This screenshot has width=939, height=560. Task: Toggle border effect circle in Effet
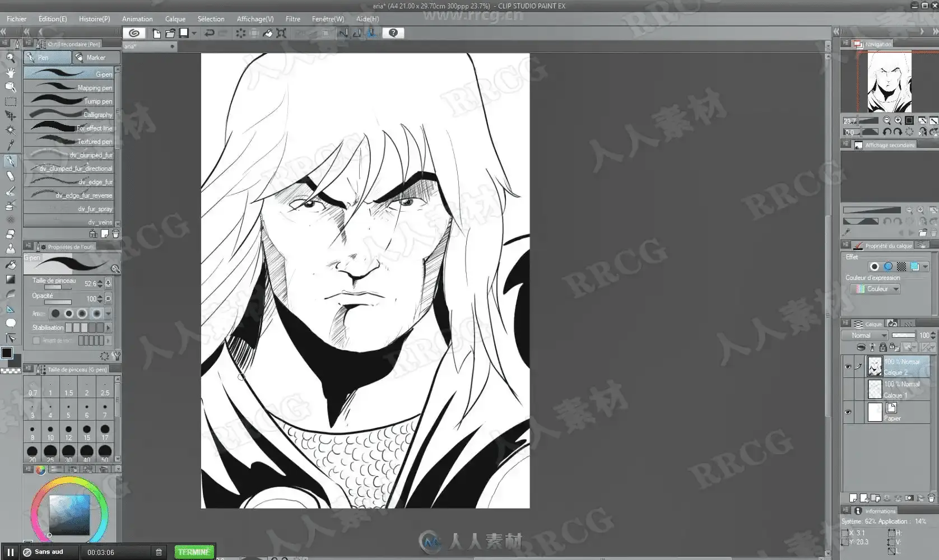pos(874,267)
